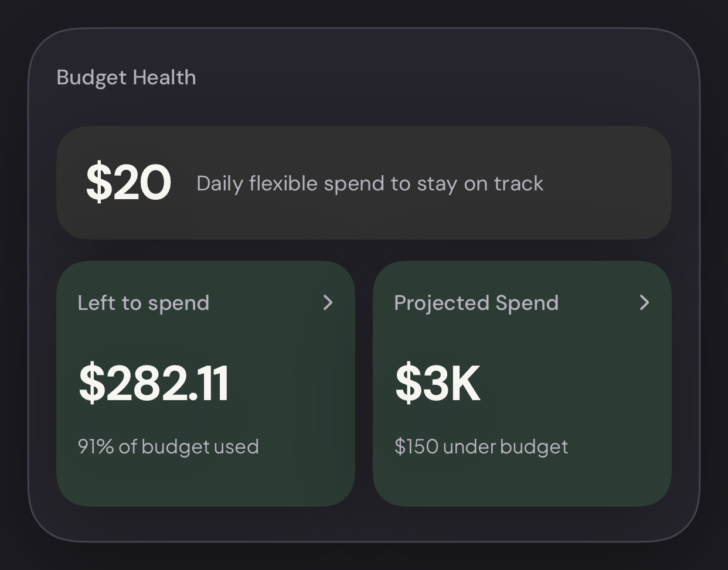Click Daily flexible spend to stay on track text
This screenshot has width=728, height=570.
pyautogui.click(x=370, y=183)
